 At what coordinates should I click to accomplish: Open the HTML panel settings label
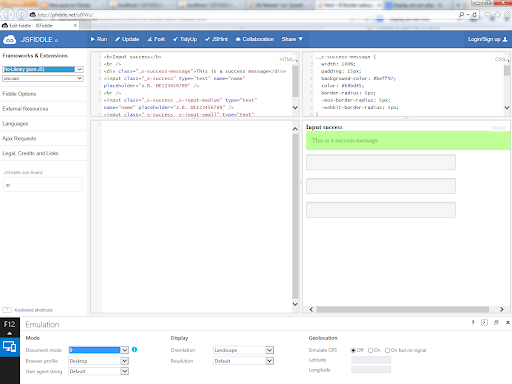(287, 59)
